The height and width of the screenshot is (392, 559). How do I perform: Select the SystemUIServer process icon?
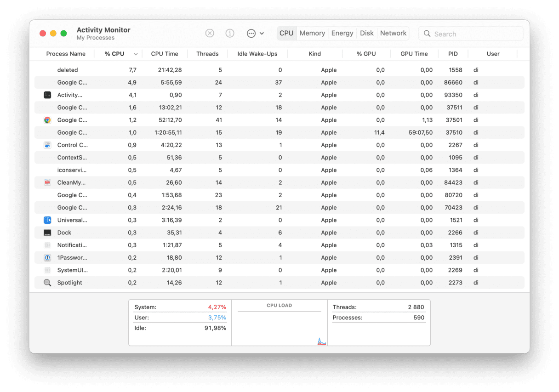47,270
